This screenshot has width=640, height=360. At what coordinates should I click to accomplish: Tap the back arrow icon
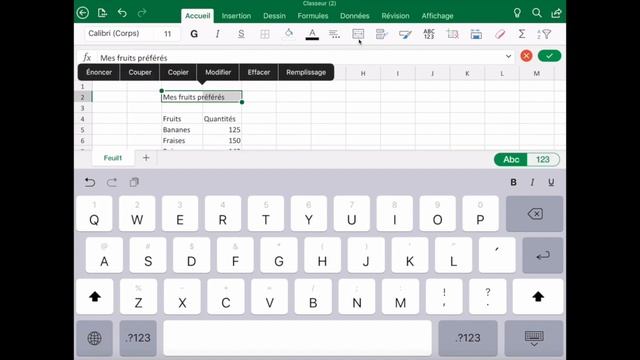pos(83,13)
